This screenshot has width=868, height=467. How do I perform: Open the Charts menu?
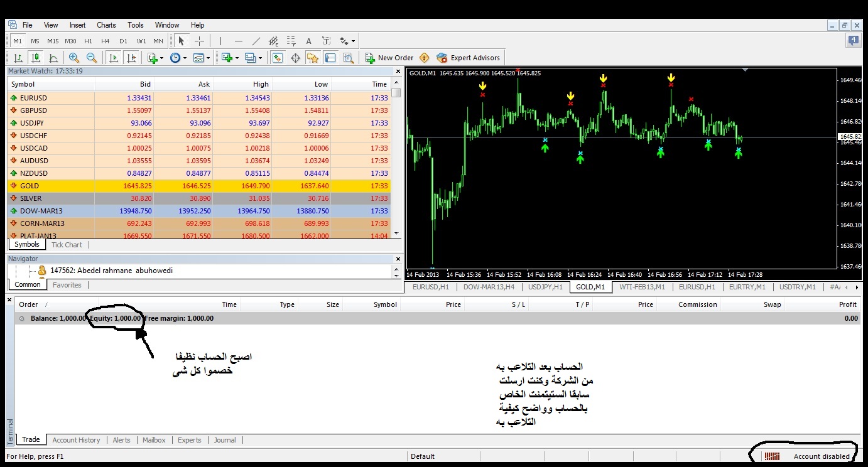click(x=106, y=25)
